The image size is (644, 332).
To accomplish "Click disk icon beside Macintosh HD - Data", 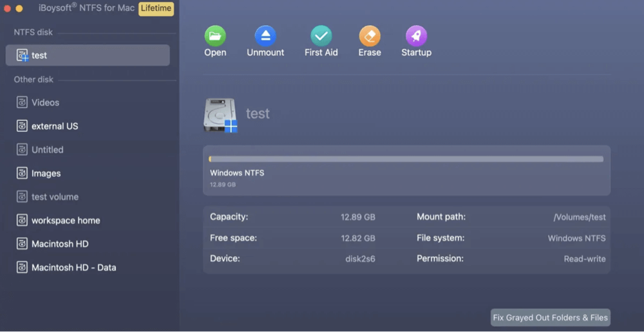I will pyautogui.click(x=22, y=268).
